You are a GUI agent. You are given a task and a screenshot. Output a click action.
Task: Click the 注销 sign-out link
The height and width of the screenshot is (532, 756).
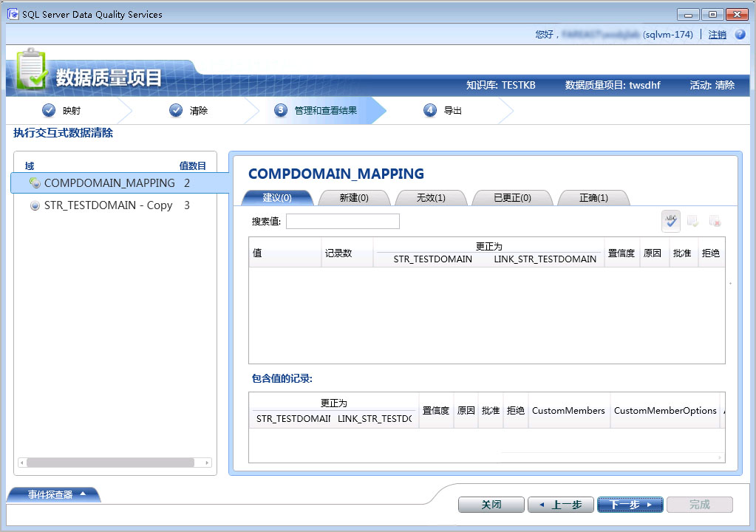pyautogui.click(x=717, y=35)
